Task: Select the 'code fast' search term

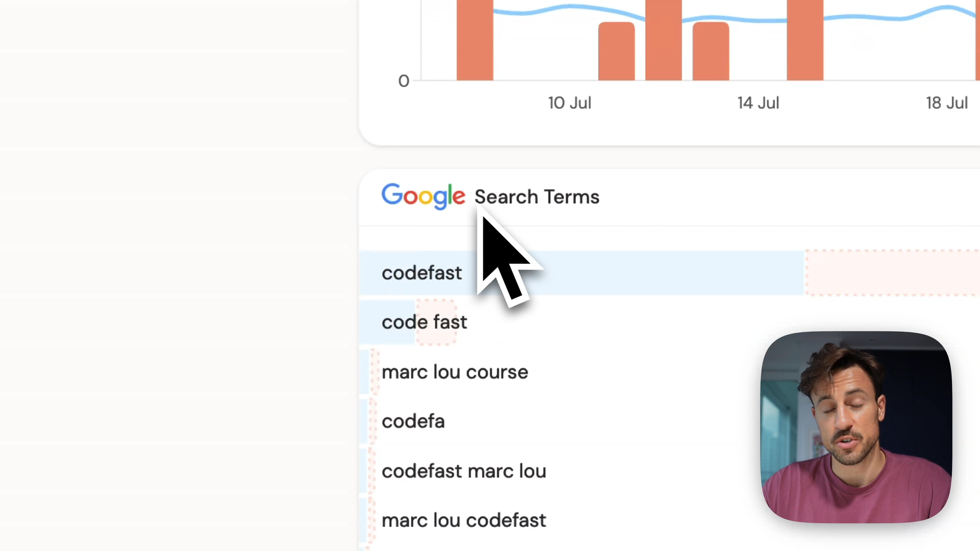Action: 424,322
